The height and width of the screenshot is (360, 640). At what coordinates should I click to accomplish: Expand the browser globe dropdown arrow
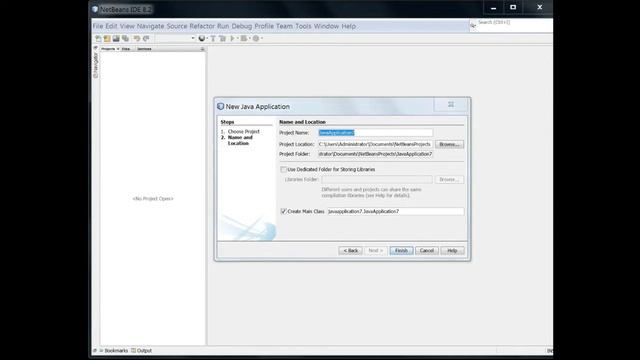pos(207,38)
